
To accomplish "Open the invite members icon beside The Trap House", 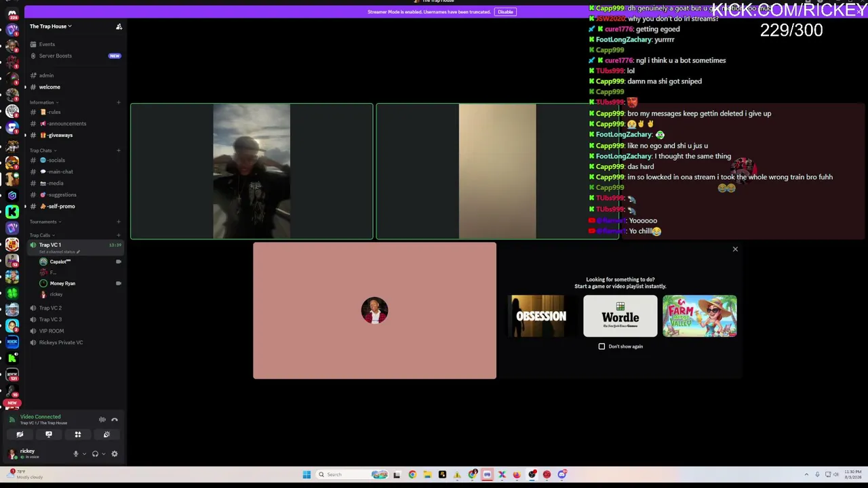I will click(x=119, y=26).
